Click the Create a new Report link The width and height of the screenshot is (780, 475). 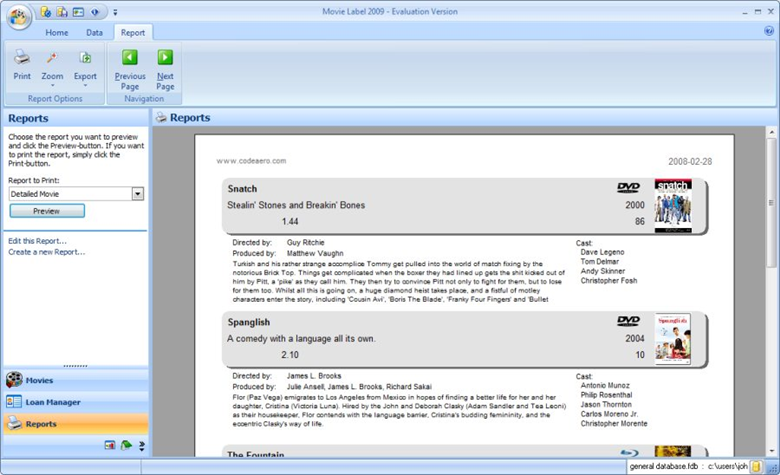pyautogui.click(x=46, y=252)
